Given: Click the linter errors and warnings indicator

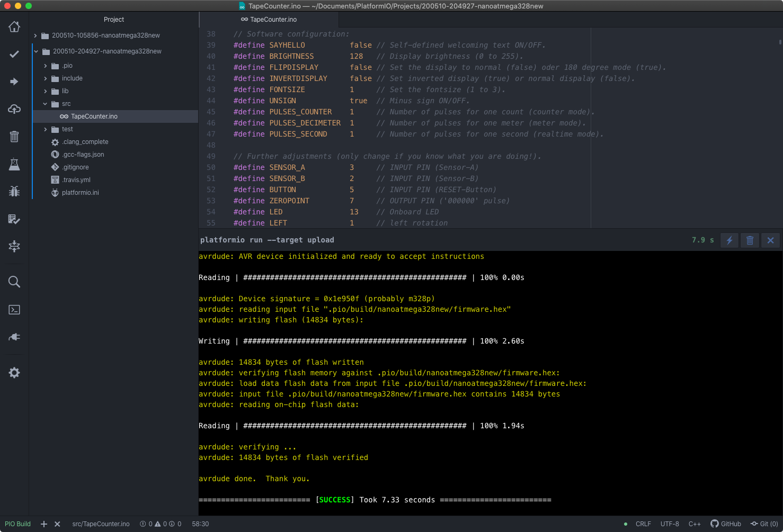Looking at the screenshot, I should pyautogui.click(x=161, y=524).
